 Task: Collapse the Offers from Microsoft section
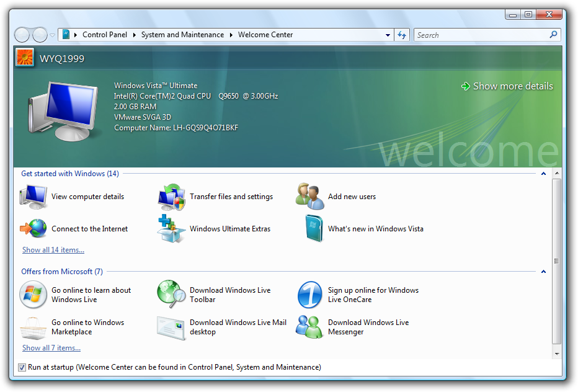tap(543, 272)
